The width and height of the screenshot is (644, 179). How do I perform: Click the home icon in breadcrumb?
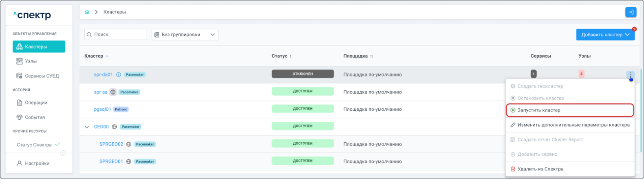tap(87, 12)
